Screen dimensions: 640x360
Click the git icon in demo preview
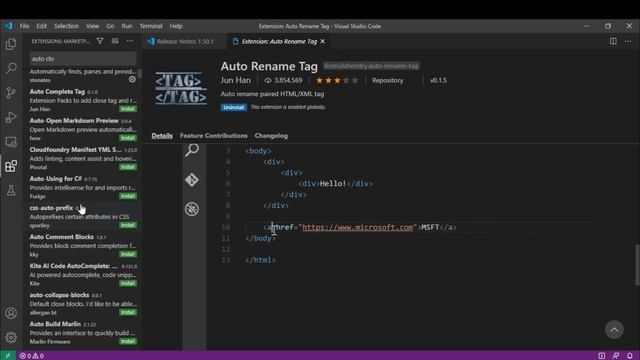192,180
